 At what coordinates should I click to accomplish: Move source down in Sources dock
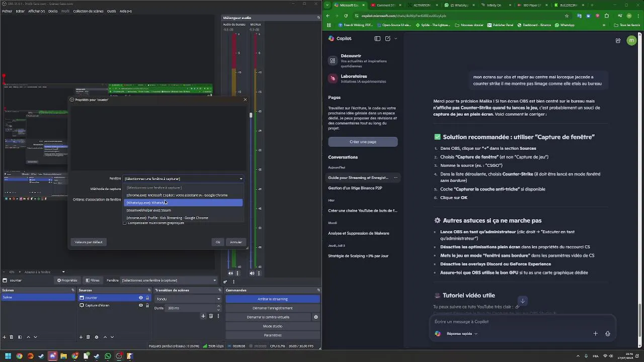(x=112, y=337)
